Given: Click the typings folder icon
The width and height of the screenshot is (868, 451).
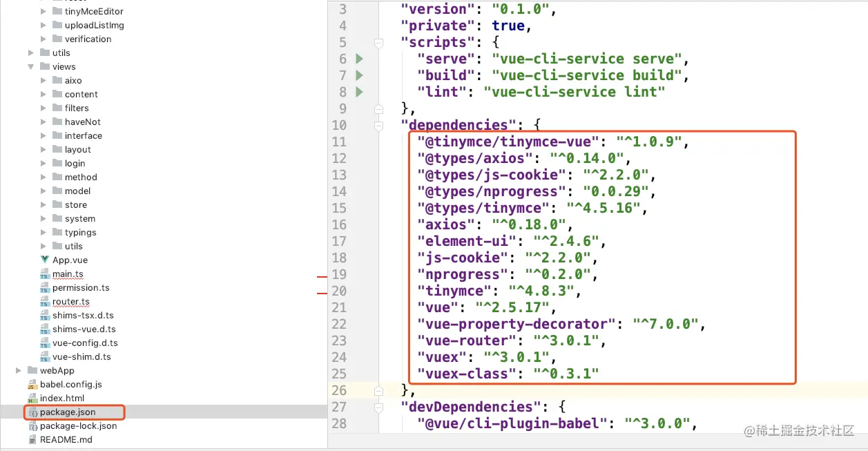Looking at the screenshot, I should [x=57, y=232].
